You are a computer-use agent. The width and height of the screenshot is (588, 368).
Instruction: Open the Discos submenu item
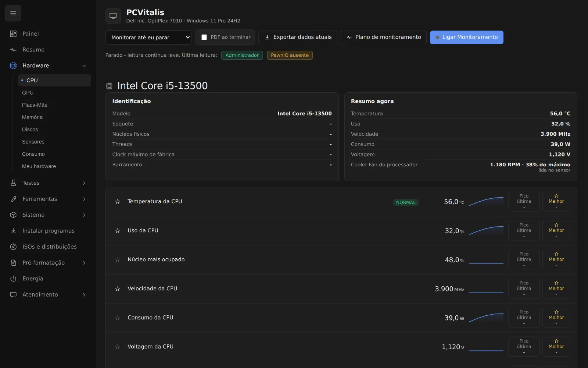[54, 130]
